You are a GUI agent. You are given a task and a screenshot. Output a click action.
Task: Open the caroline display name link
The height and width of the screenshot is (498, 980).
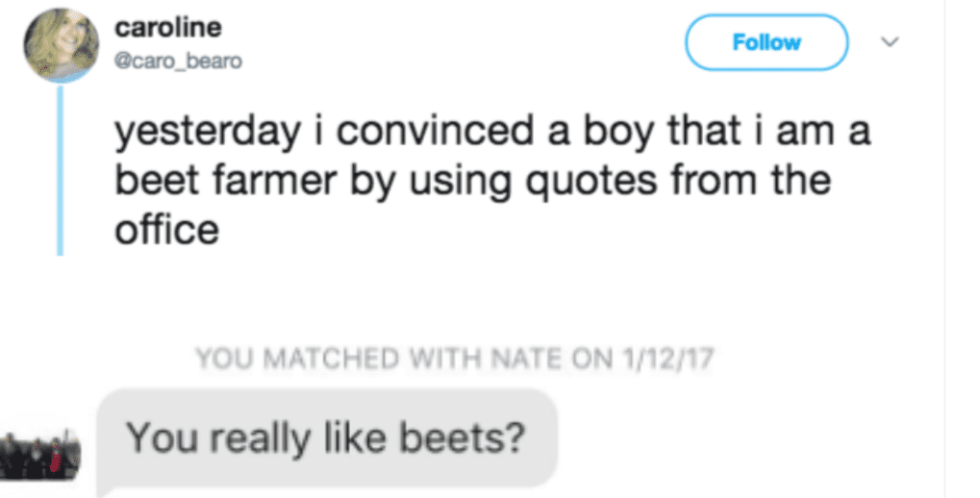[x=166, y=28]
